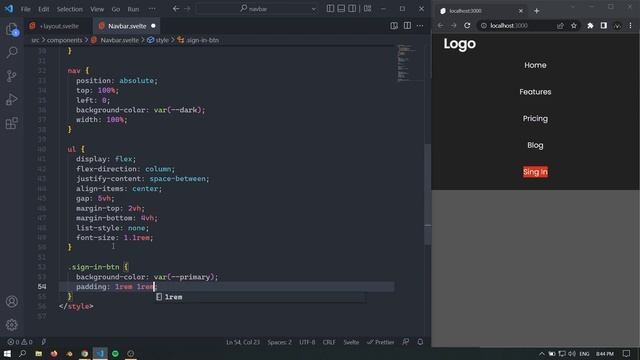Open the Manage gear icon

[12, 324]
